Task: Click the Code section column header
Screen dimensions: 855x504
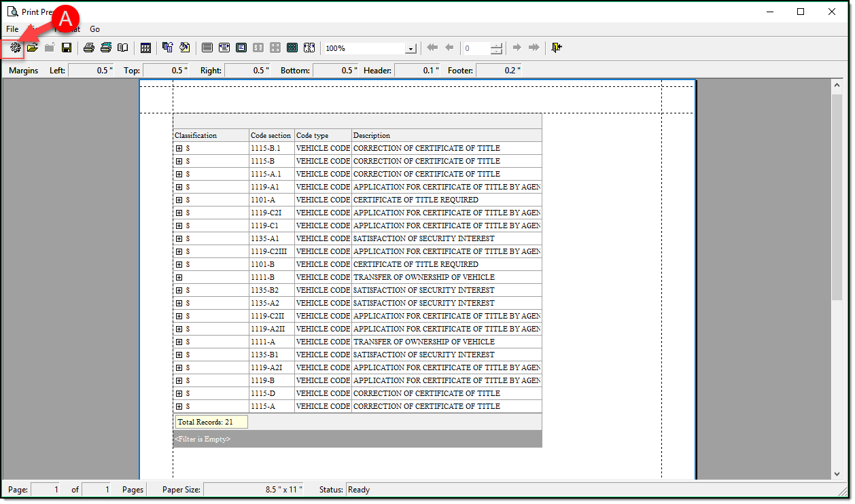Action: tap(271, 135)
